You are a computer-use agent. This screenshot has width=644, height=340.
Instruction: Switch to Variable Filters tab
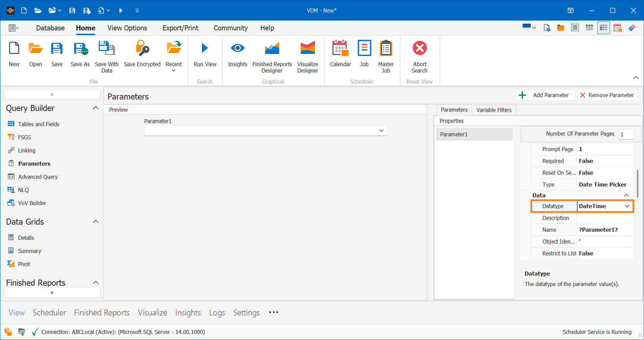coord(494,110)
